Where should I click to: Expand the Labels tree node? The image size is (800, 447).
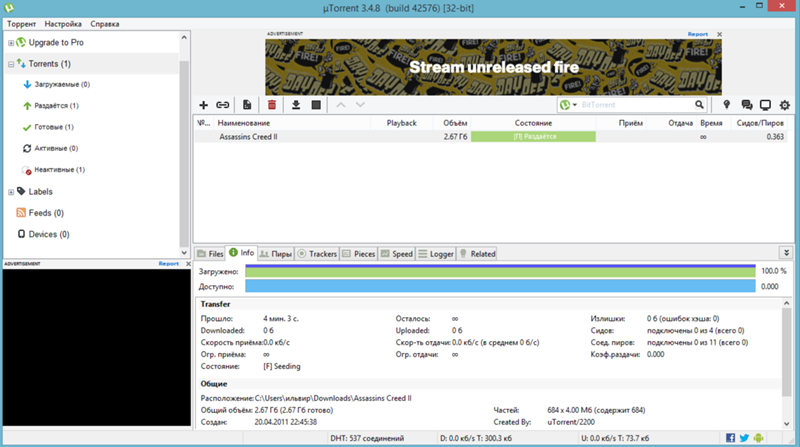pos(11,191)
